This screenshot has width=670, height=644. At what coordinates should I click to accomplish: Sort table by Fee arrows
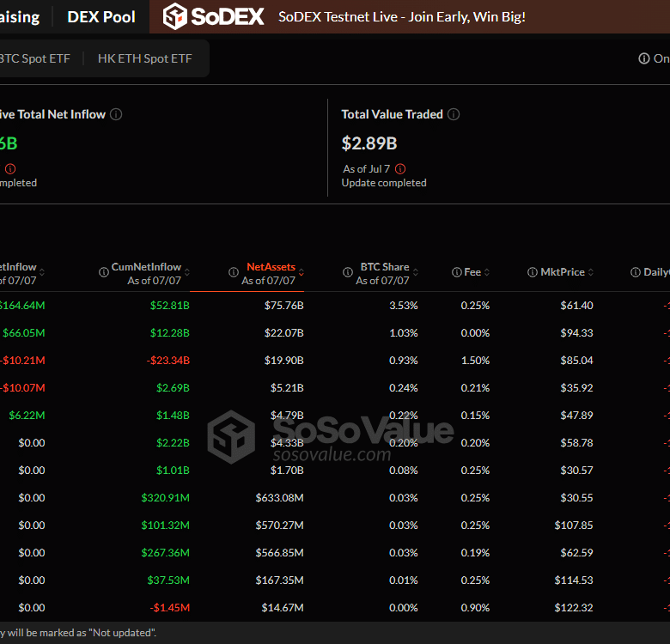487,272
